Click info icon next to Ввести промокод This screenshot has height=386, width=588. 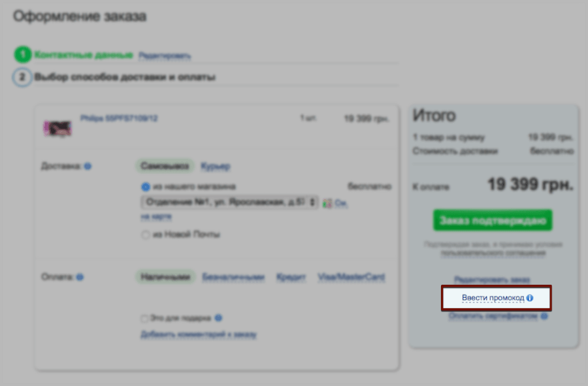point(530,298)
